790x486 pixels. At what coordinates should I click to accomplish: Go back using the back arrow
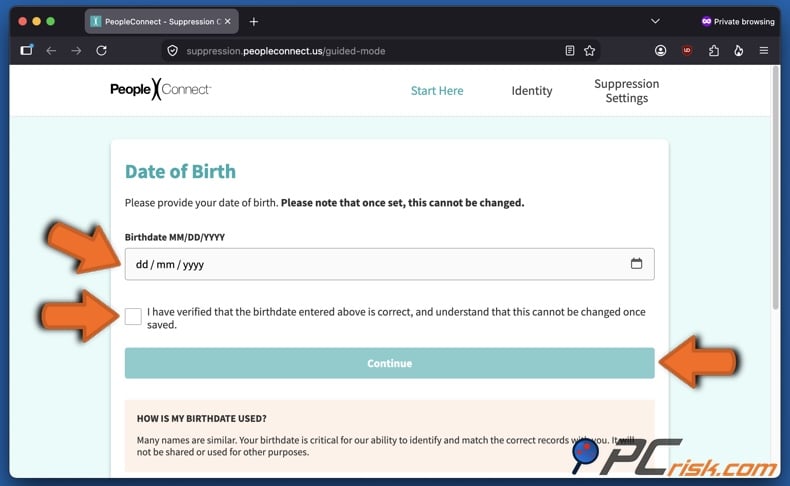coord(51,51)
